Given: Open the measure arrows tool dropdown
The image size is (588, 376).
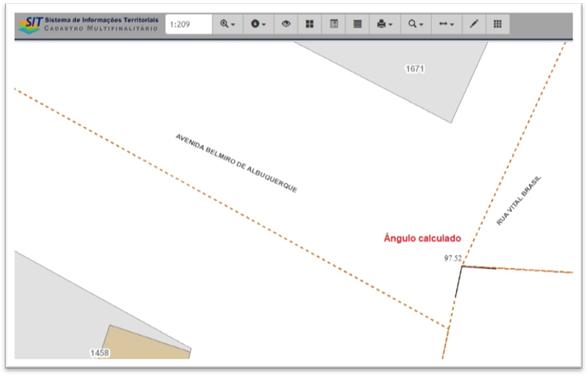Looking at the screenshot, I should [x=447, y=24].
